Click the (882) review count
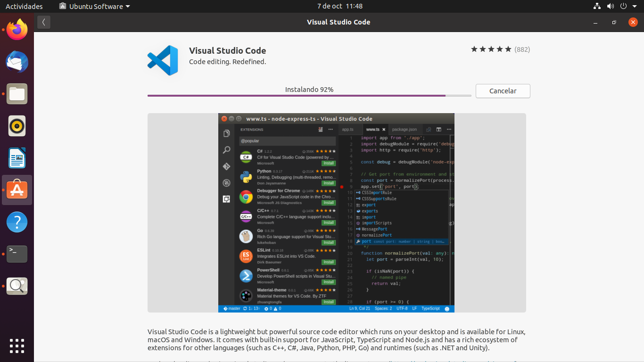The width and height of the screenshot is (644, 362). (x=522, y=49)
